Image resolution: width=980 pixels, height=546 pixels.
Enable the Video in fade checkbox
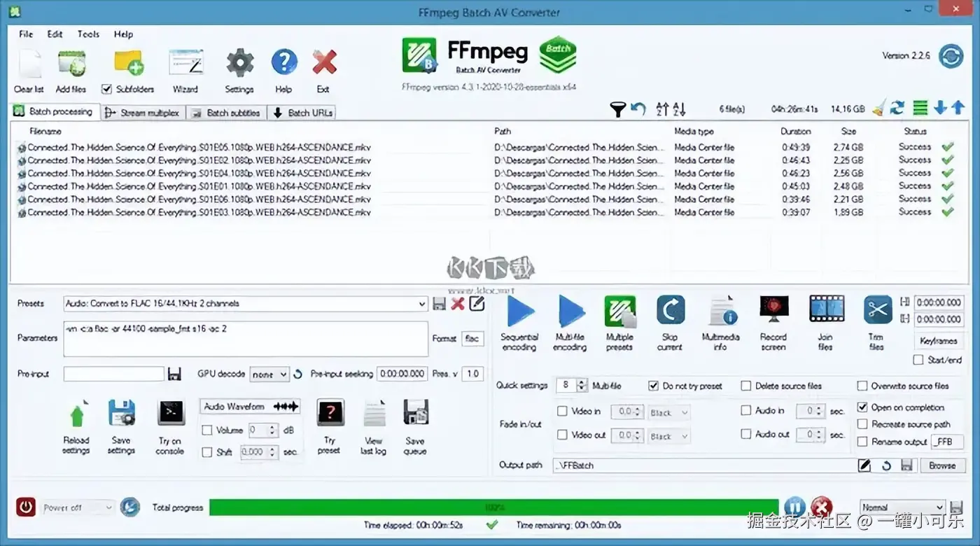coord(562,411)
